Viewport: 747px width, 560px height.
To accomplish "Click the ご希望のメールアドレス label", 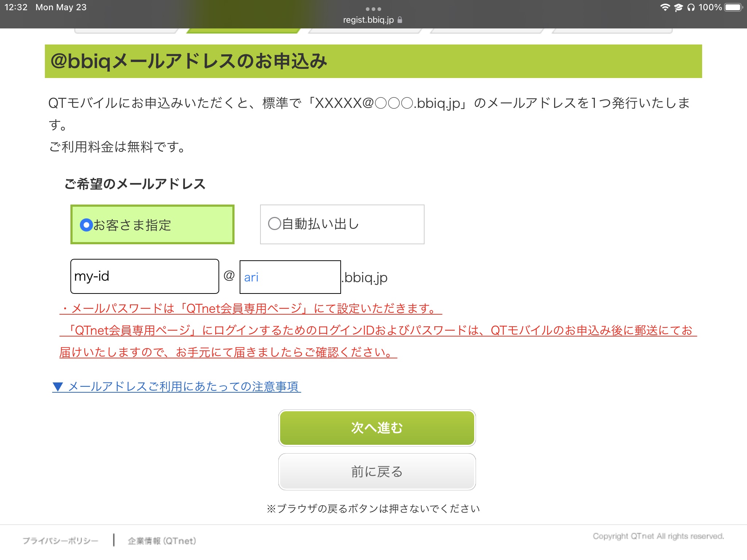I will tap(135, 184).
